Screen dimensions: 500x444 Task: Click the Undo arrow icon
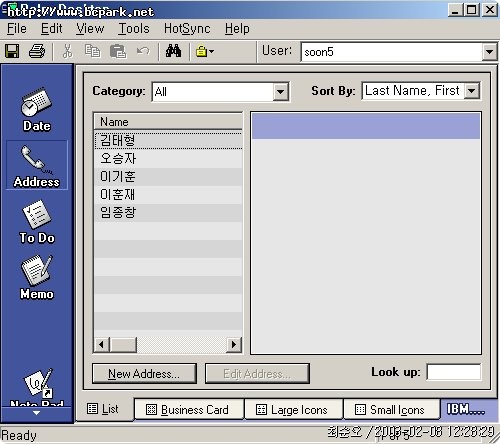point(143,51)
